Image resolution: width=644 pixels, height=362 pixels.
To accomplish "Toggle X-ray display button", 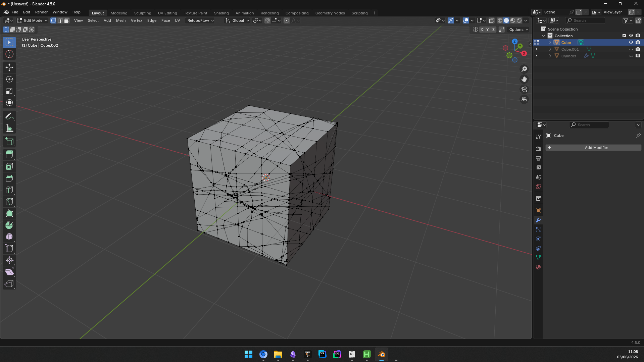I will click(492, 20).
